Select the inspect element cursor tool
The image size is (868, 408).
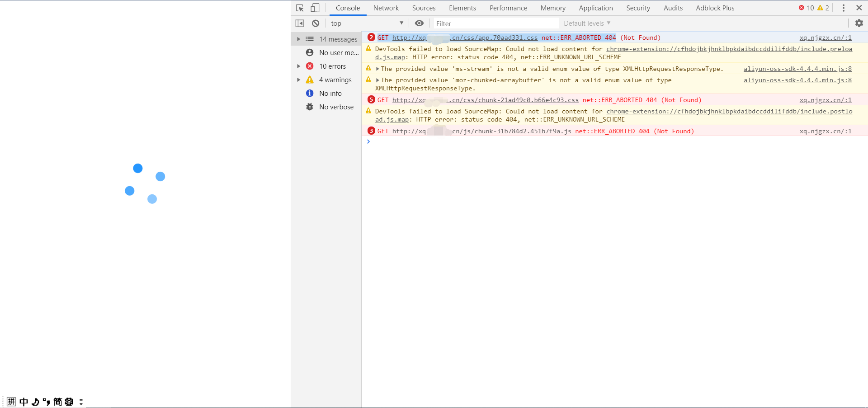299,8
